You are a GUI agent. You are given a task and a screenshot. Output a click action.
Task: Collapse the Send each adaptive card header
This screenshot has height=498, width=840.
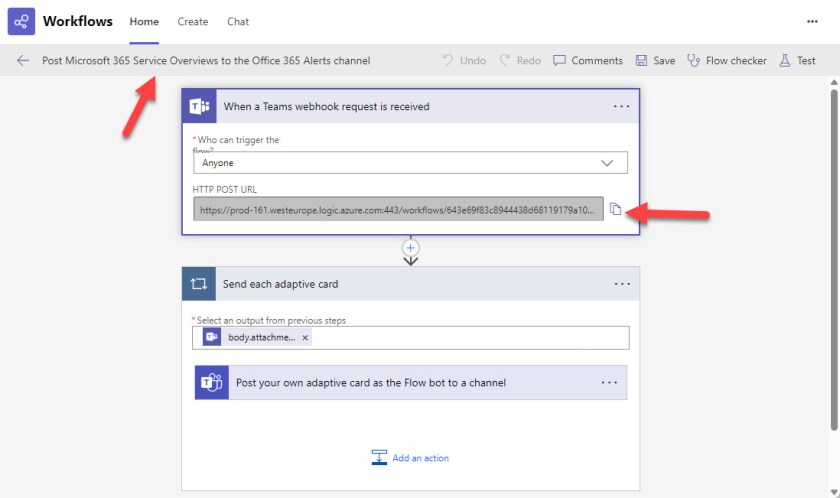pos(410,284)
